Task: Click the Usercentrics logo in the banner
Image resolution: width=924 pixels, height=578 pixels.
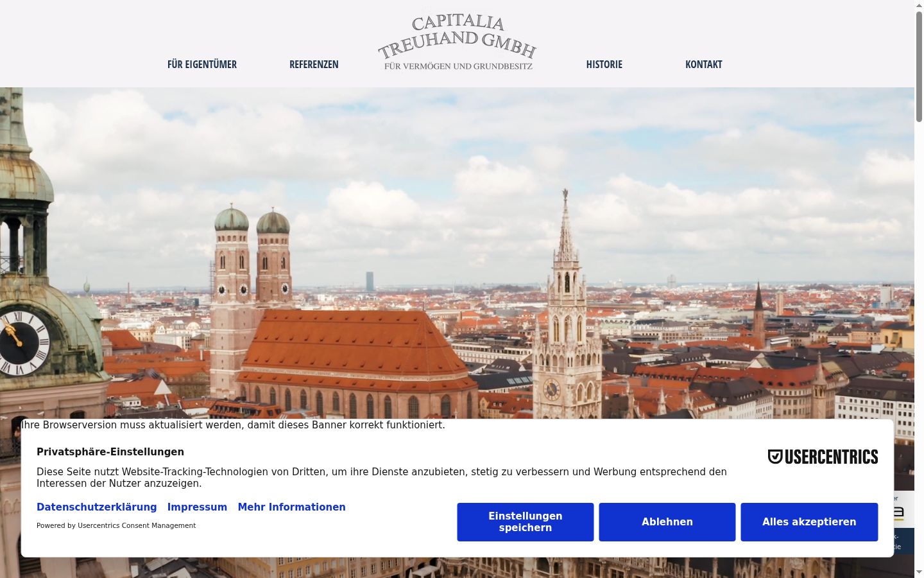Action: click(x=823, y=457)
